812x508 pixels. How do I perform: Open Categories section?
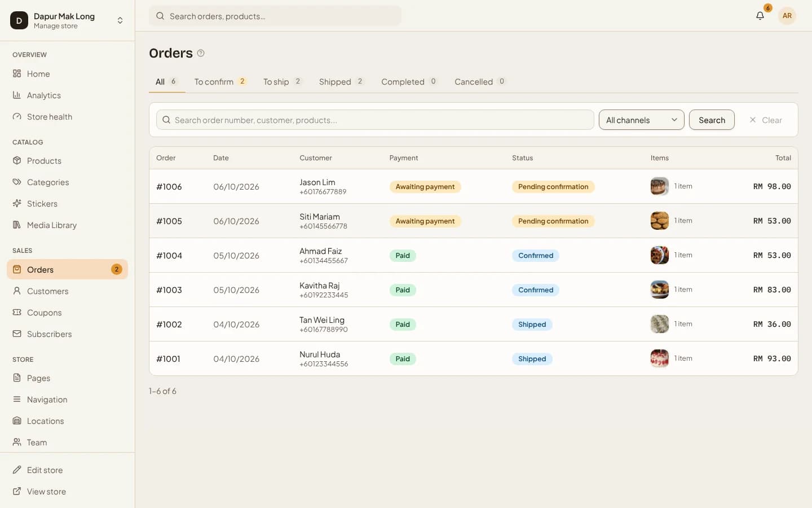(68, 182)
